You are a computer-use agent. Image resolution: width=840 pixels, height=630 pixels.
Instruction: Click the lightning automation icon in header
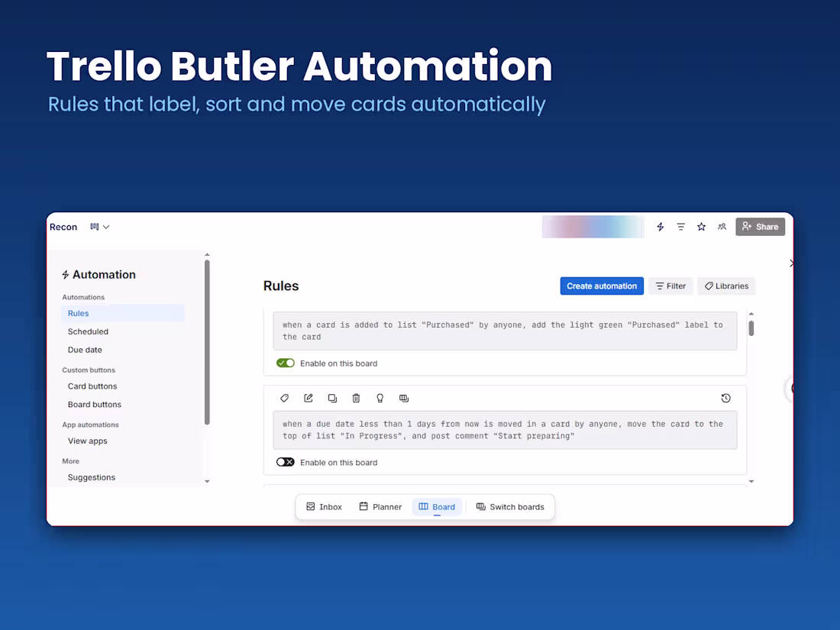tap(660, 227)
